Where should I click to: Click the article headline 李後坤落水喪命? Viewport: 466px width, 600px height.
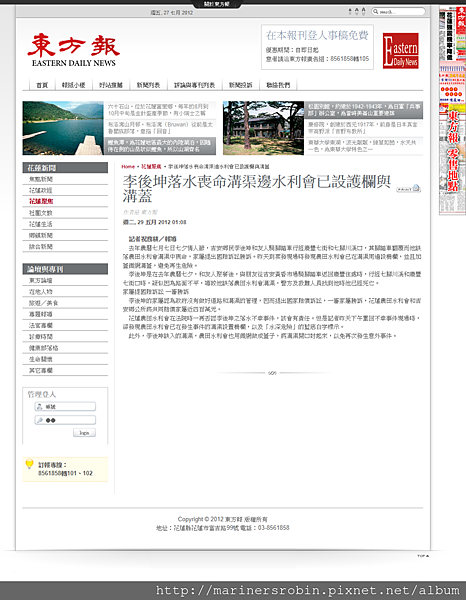[x=257, y=189]
